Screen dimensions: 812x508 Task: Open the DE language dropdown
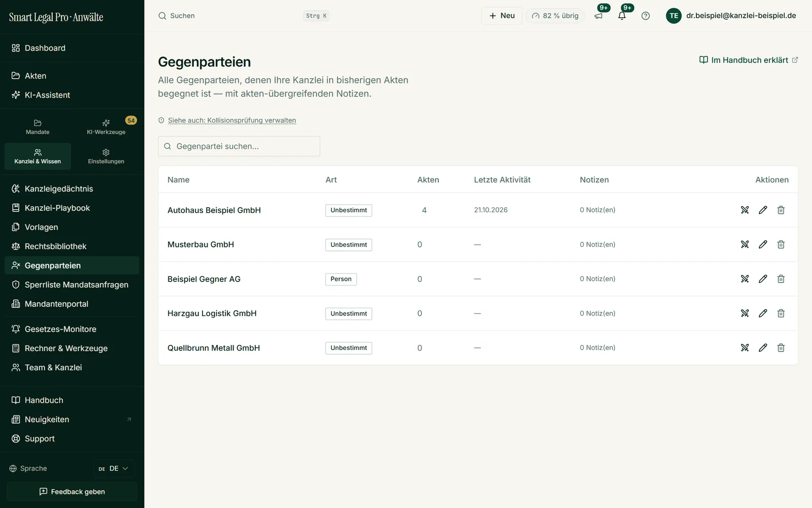(114, 468)
